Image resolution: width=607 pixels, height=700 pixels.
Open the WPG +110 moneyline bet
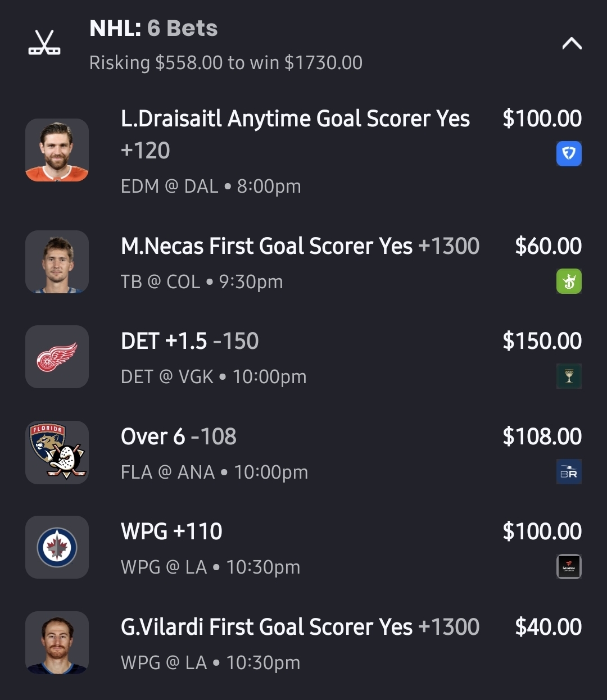(x=171, y=531)
